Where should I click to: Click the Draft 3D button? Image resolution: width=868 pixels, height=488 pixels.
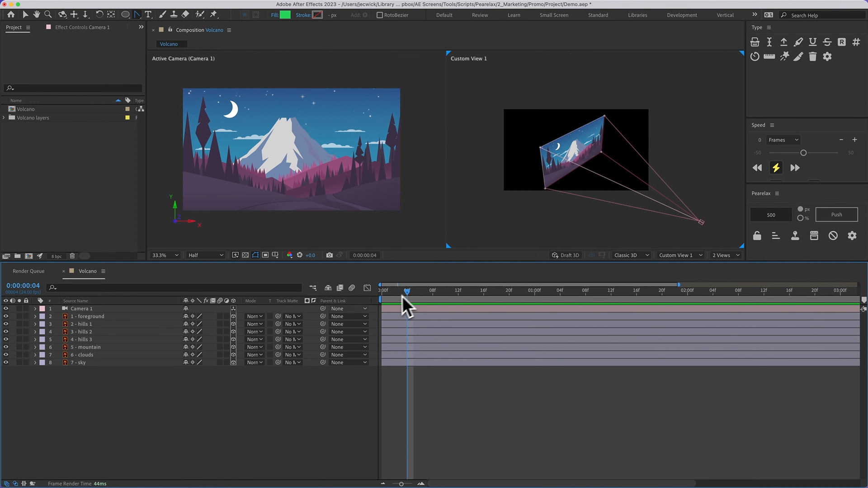565,255
